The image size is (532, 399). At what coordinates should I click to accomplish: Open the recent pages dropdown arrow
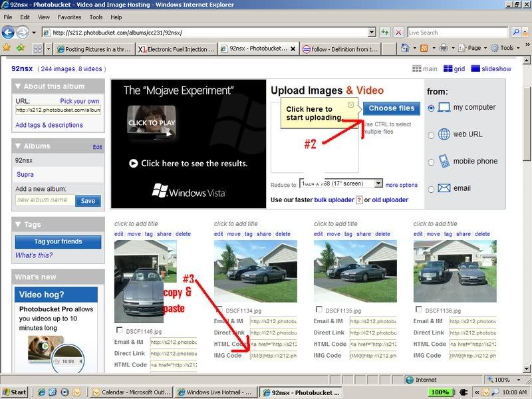click(34, 33)
